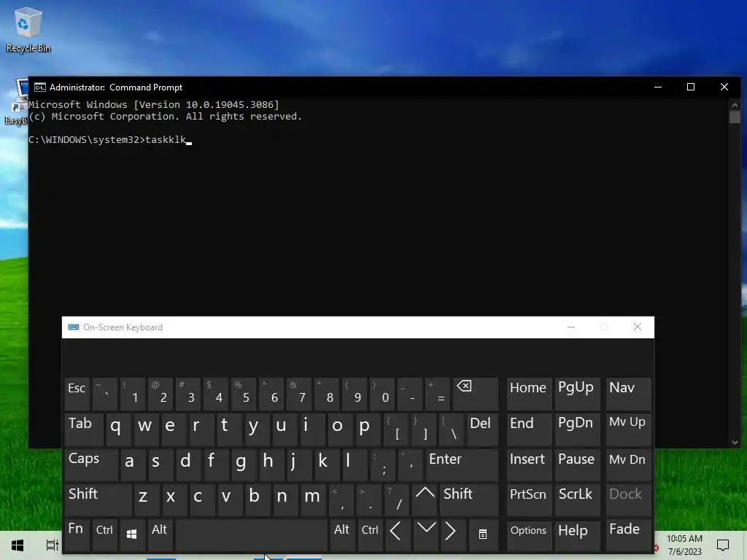This screenshot has height=560, width=747.
Task: Toggle the right Alt key
Action: tap(342, 534)
